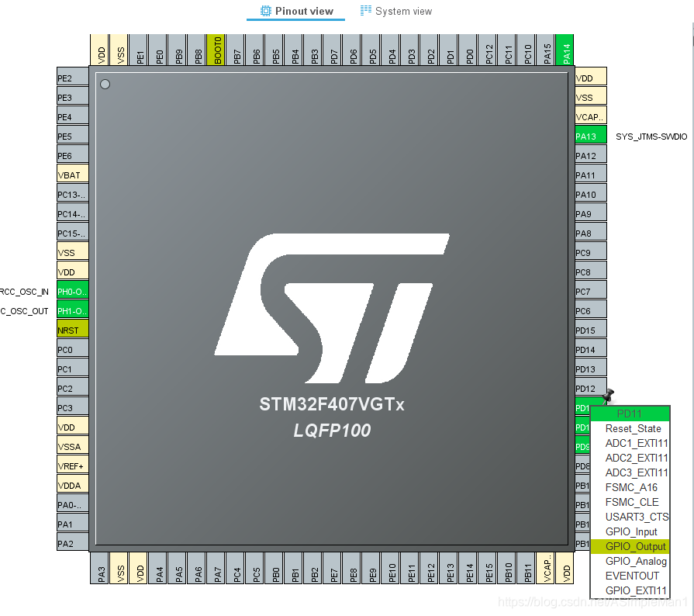The image size is (694, 616).
Task: Click the green PA14 pin
Action: (x=565, y=50)
